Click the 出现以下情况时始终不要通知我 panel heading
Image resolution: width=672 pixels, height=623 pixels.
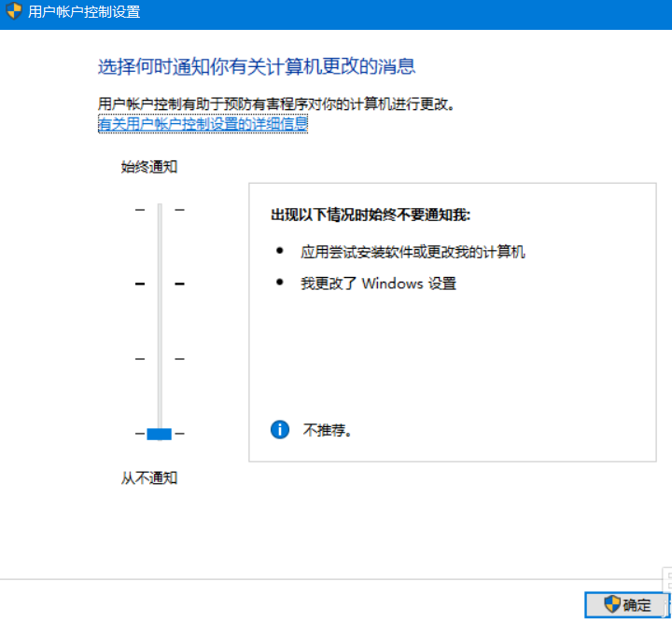371,215
